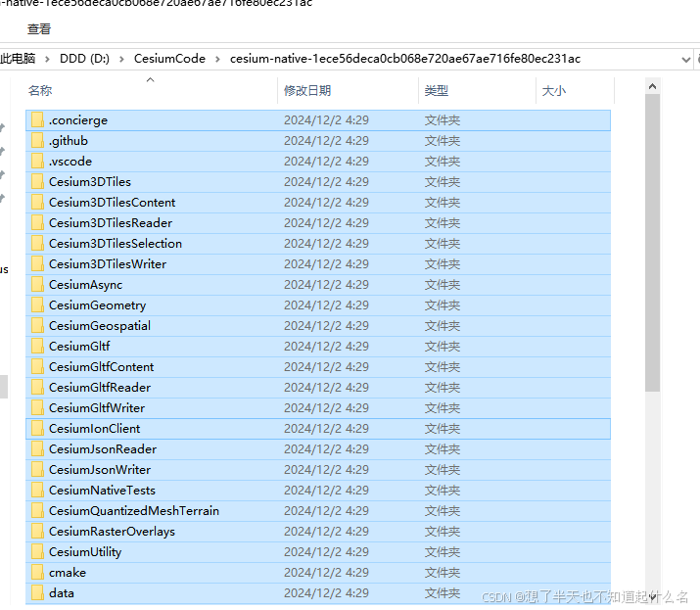This screenshot has width=700, height=610.
Task: Click the data folder icon
Action: point(37,592)
